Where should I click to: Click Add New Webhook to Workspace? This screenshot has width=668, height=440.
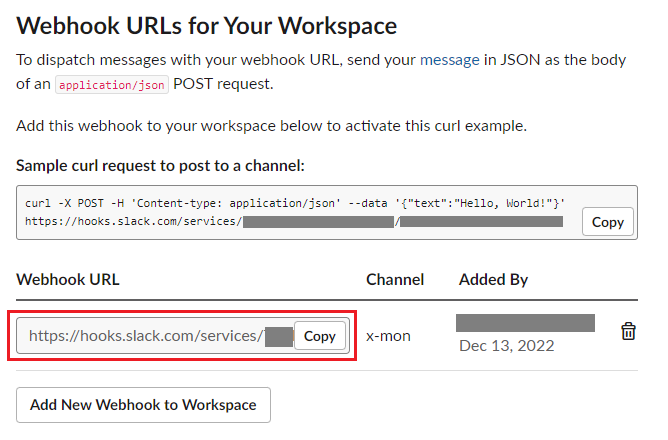click(143, 405)
